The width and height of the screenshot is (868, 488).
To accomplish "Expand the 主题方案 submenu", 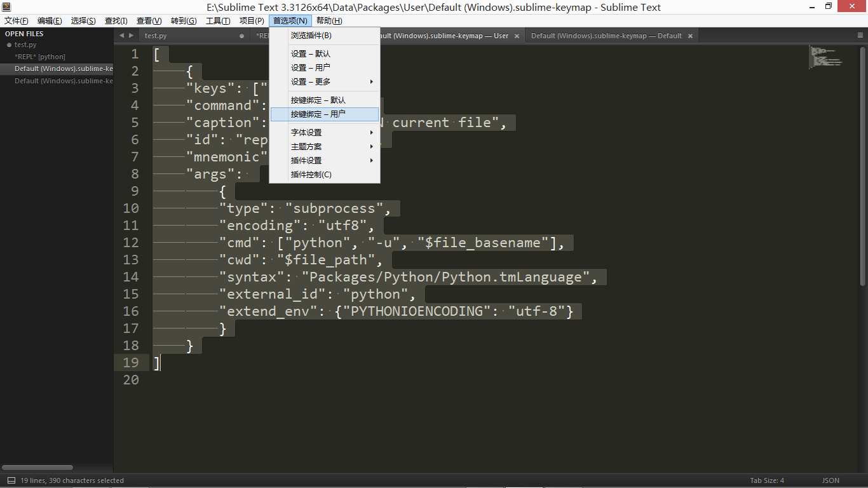I will [325, 147].
